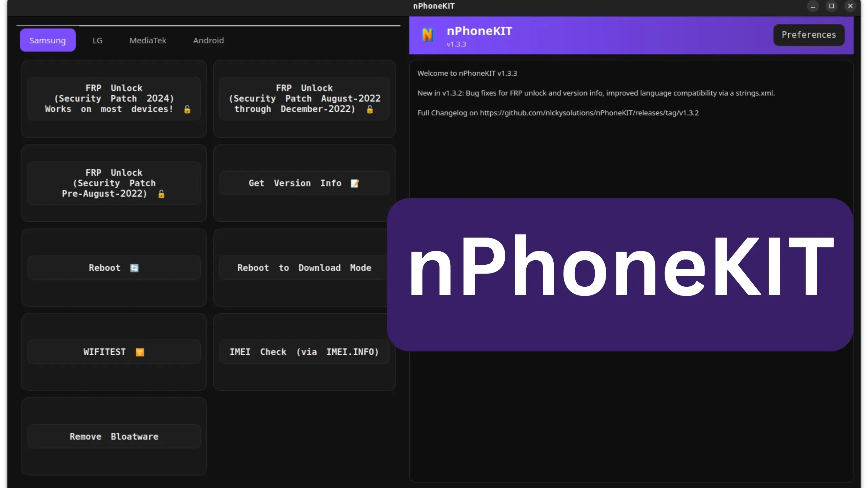Click the Get Version Info button
Image resolution: width=868 pixels, height=488 pixels.
click(304, 183)
